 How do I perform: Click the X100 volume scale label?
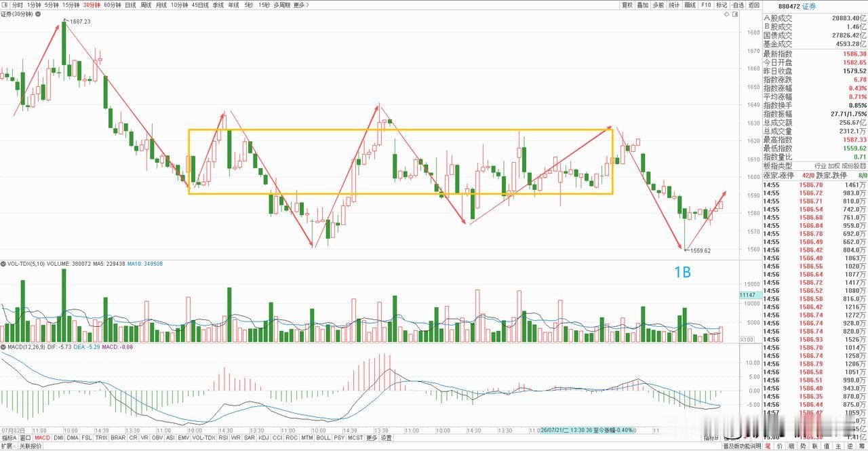(745, 339)
